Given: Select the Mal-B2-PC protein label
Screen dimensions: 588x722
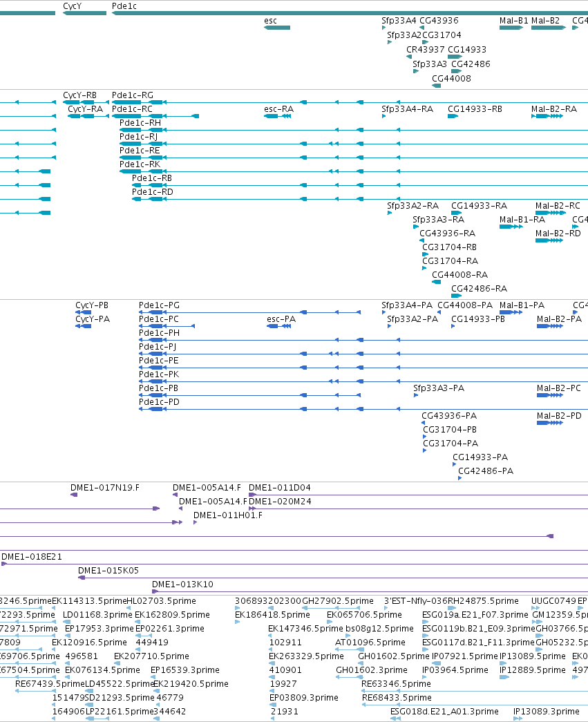Looking at the screenshot, I should coord(558,388).
